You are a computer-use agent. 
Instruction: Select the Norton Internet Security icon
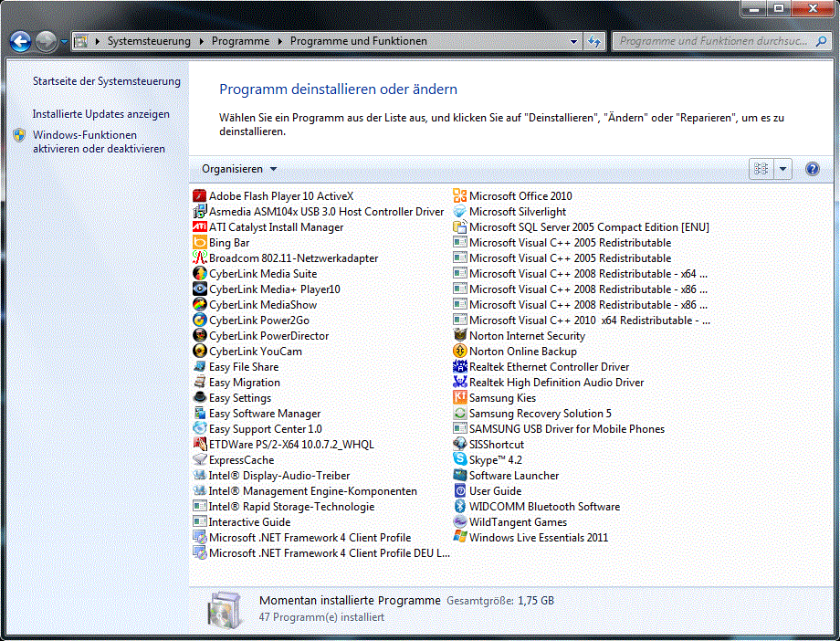point(460,336)
